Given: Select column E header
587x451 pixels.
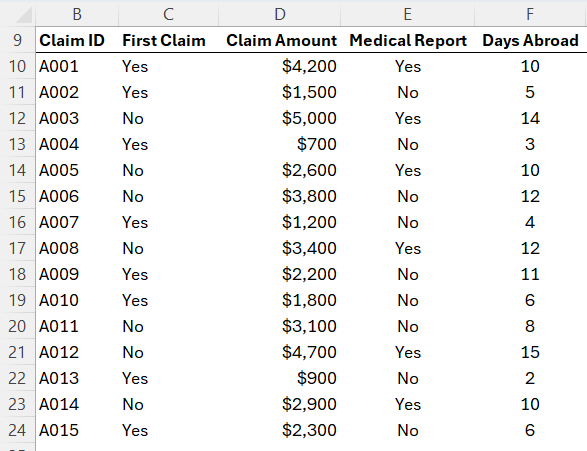Looking at the screenshot, I should click(x=408, y=15).
